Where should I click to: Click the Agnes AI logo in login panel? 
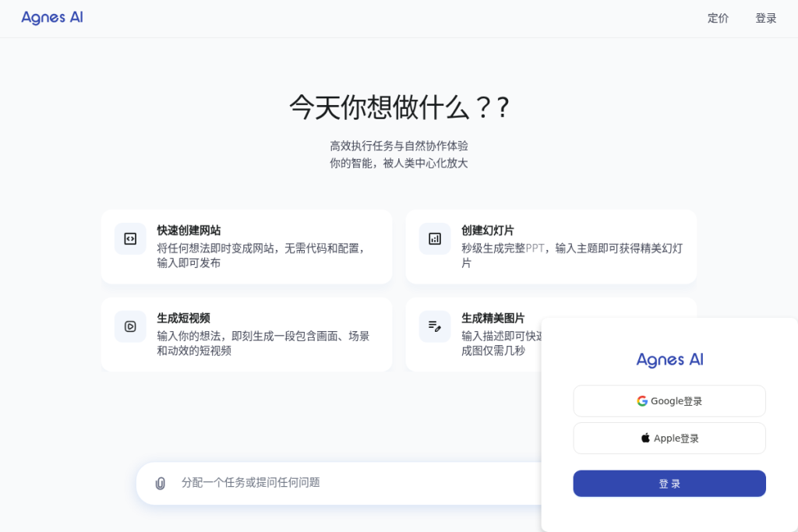click(x=669, y=360)
